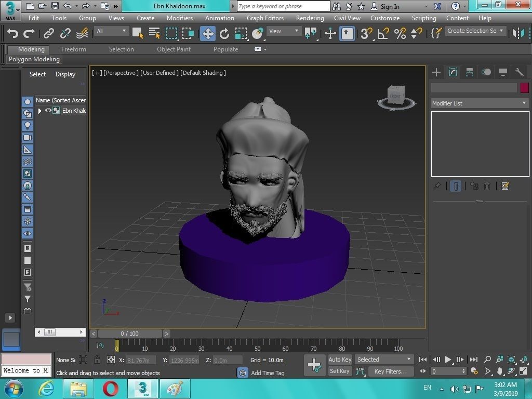Click Set Key button

click(339, 371)
